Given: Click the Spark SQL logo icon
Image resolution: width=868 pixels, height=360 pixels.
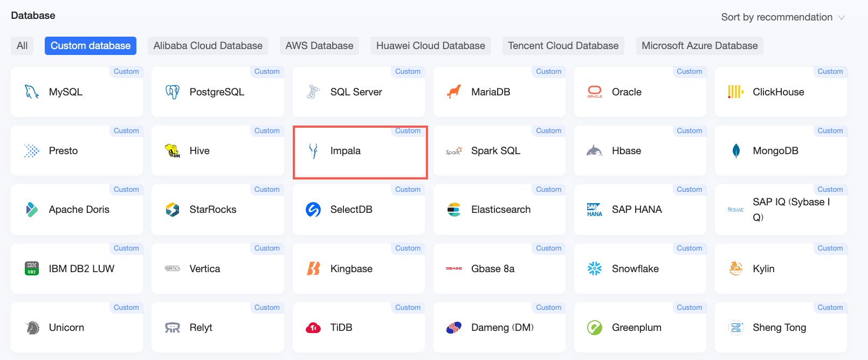Looking at the screenshot, I should pyautogui.click(x=454, y=151).
